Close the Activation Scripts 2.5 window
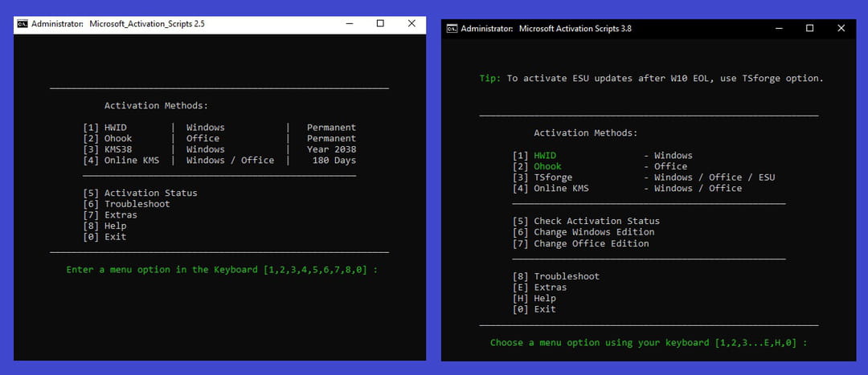868x375 pixels. click(x=411, y=24)
